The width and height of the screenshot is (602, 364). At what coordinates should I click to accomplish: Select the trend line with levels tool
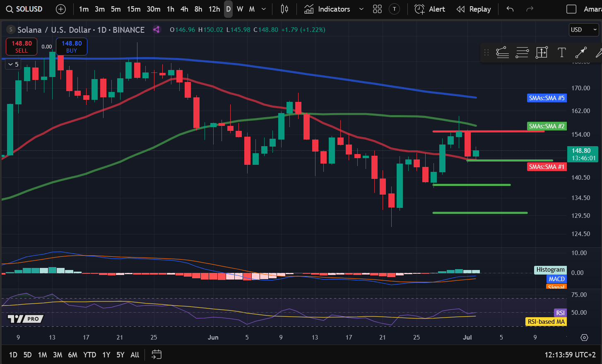pyautogui.click(x=502, y=52)
